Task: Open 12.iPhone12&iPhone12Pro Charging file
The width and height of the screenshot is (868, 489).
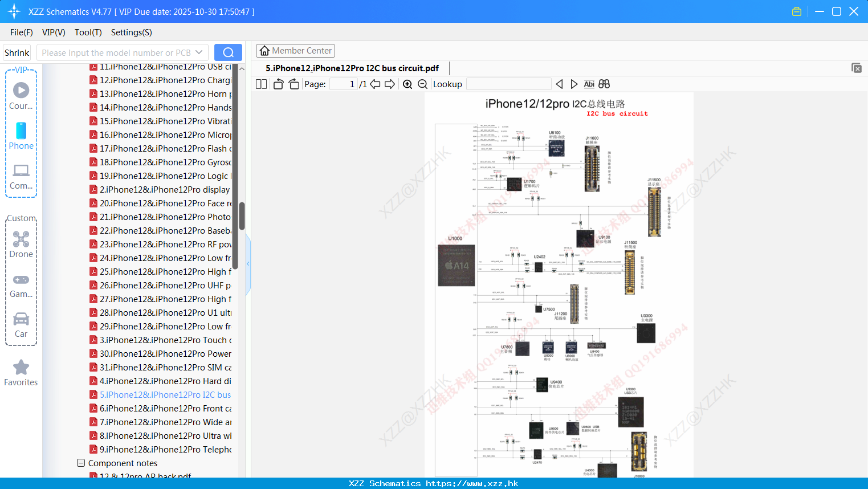Action: [161, 80]
